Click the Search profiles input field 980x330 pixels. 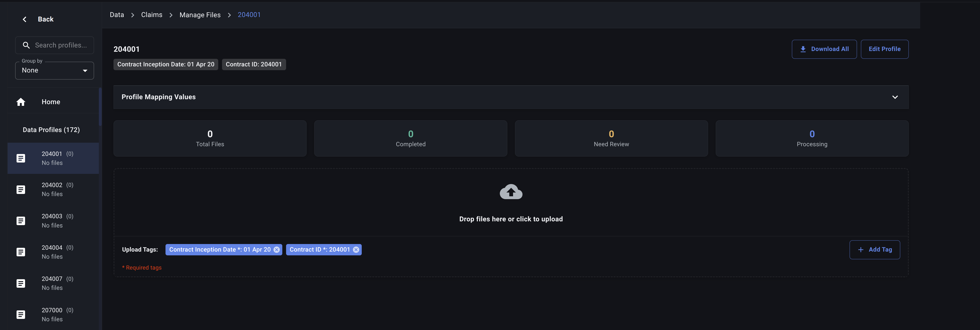click(61, 45)
